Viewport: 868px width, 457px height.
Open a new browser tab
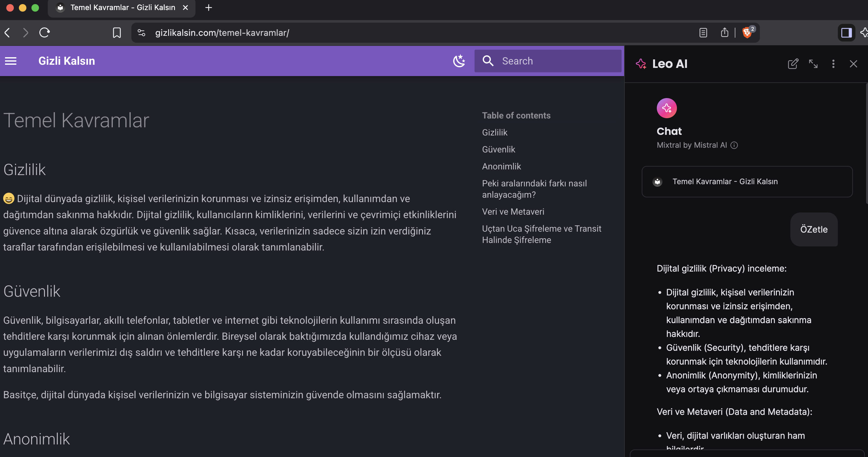tap(209, 8)
